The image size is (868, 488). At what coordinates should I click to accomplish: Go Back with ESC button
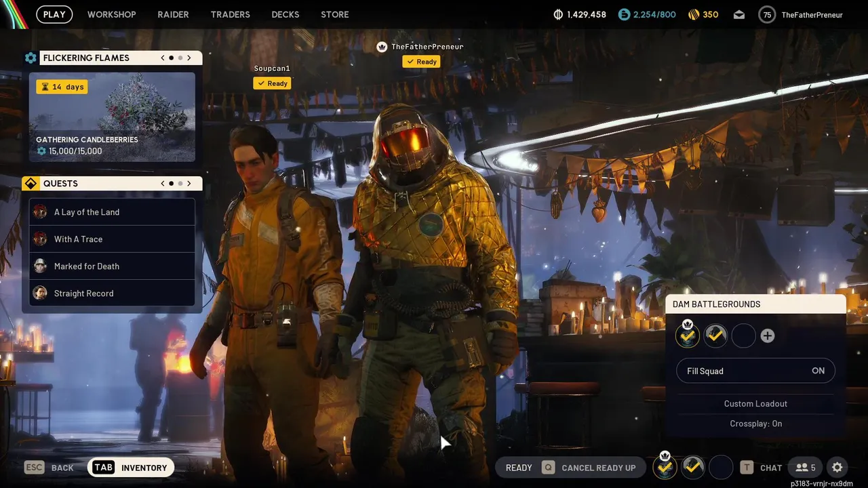click(49, 468)
